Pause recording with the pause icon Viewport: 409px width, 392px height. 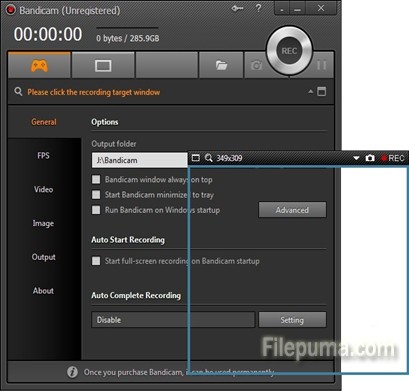(321, 65)
